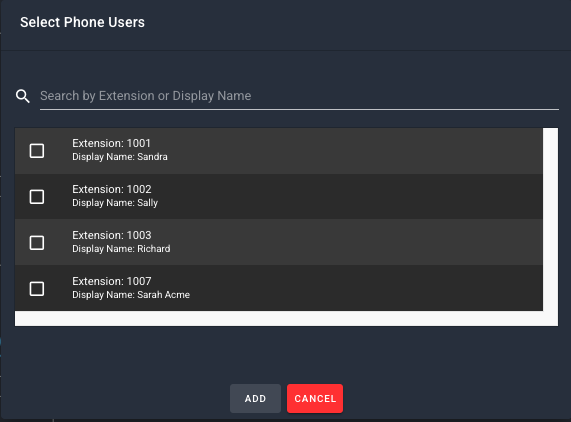Click the white strip beneath the user list

[x=286, y=319]
